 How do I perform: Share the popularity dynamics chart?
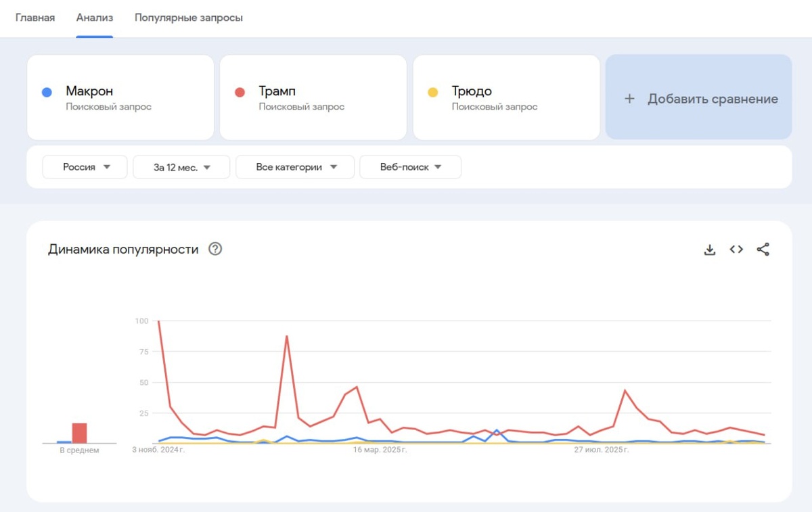pyautogui.click(x=763, y=250)
